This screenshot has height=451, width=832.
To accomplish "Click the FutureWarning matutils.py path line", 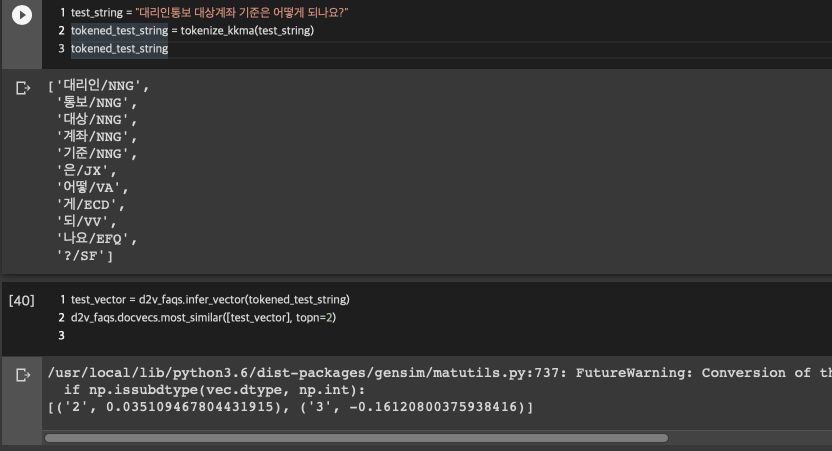I will click(439, 373).
